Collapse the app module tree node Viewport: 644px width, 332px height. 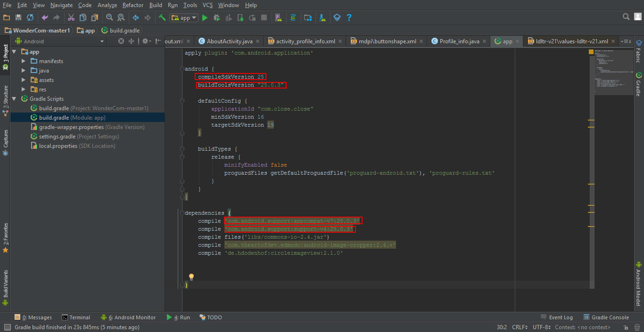point(14,52)
